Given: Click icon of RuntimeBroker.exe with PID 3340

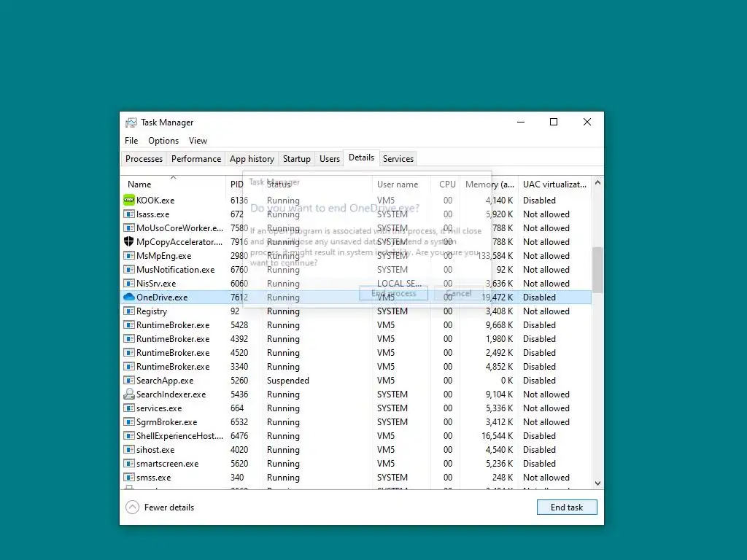Looking at the screenshot, I should click(128, 366).
